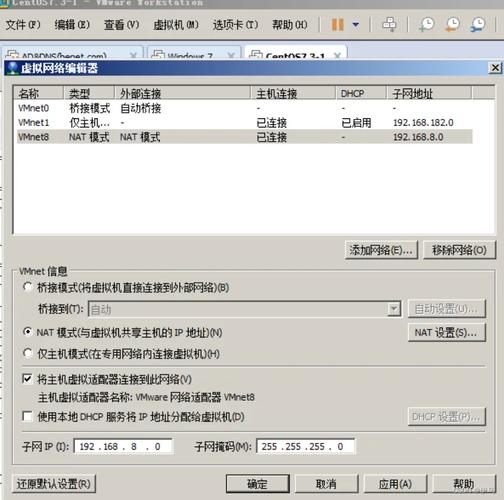Open the 虚拟机(M) menu
504x500 pixels.
pyautogui.click(x=176, y=25)
